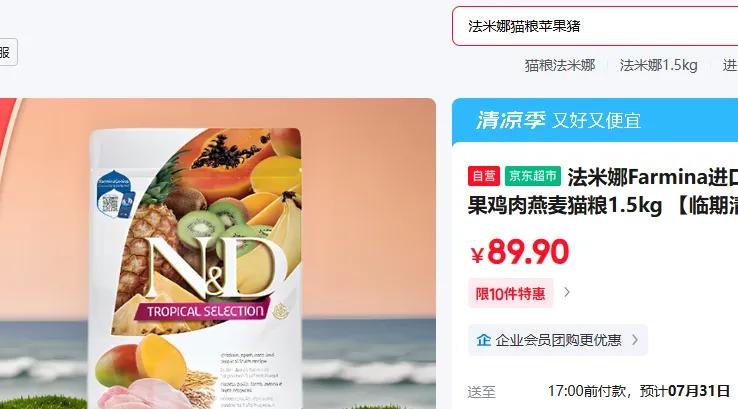Click the ¥89.90 price

click(520, 252)
